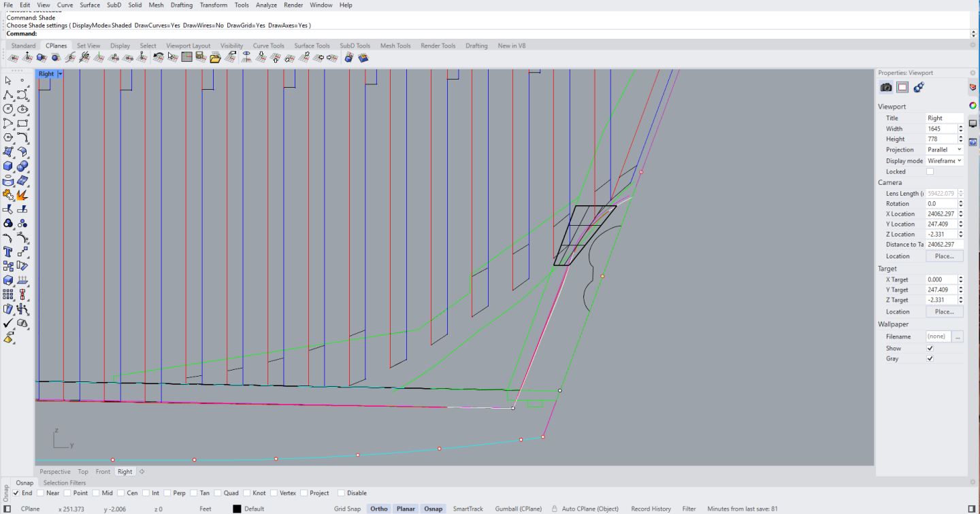Image resolution: width=980 pixels, height=514 pixels.
Task: Click the undo CPlane change icon
Action: pos(159,57)
